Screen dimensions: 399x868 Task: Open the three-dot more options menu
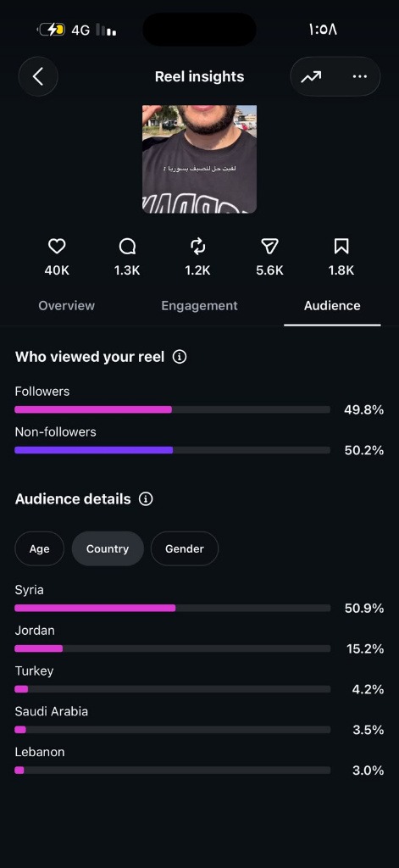[x=360, y=77]
